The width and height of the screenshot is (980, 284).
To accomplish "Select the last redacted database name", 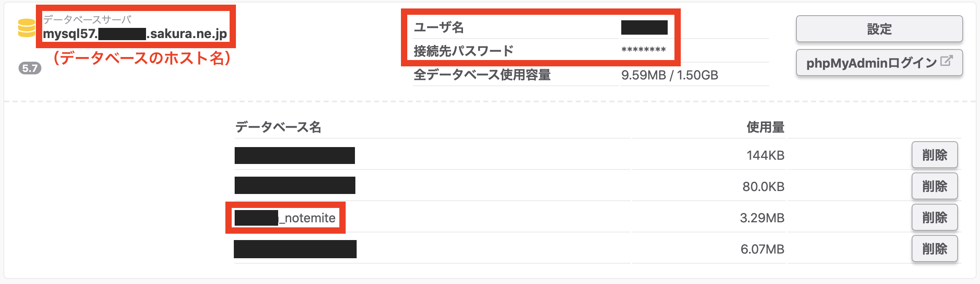I will [295, 249].
